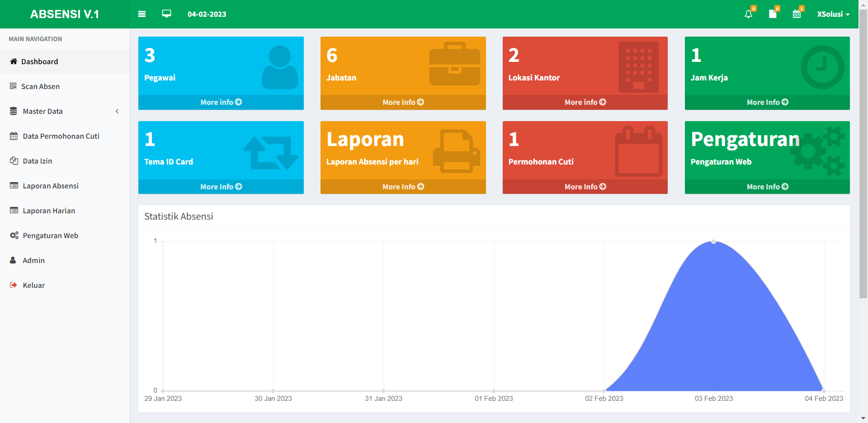Click the Scan Absen QR icon
868x423 pixels.
[13, 86]
